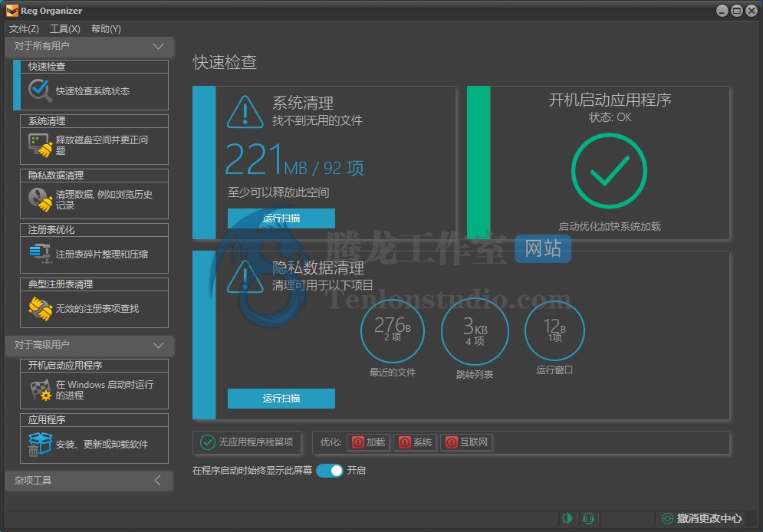The height and width of the screenshot is (532, 763).
Task: Click the green check icon beside 无应用程序残留项
Action: click(x=208, y=442)
